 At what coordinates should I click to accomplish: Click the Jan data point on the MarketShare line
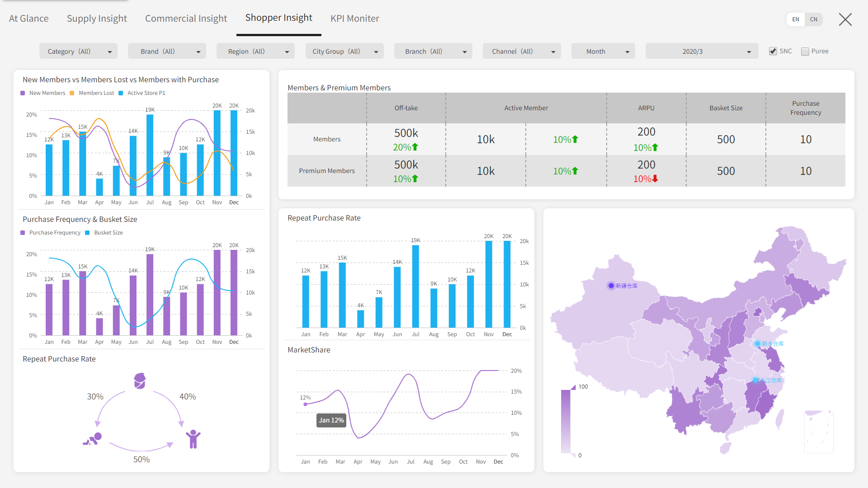coord(306,404)
